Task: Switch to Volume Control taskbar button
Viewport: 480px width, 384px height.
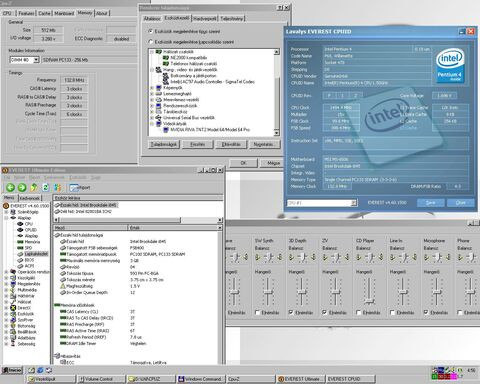Action: click(101, 379)
